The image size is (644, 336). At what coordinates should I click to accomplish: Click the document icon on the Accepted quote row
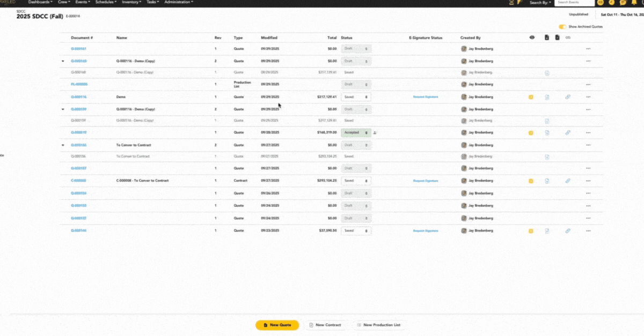coord(546,132)
